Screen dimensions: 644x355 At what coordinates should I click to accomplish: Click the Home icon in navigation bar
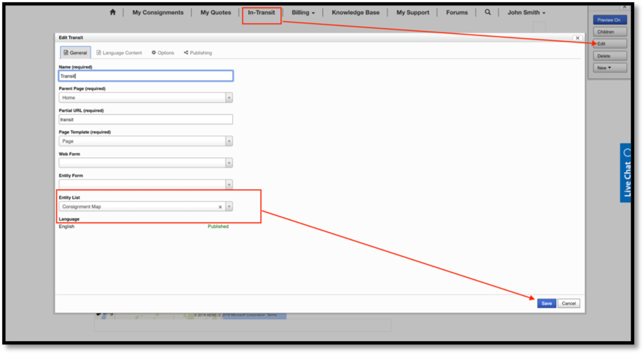(112, 12)
